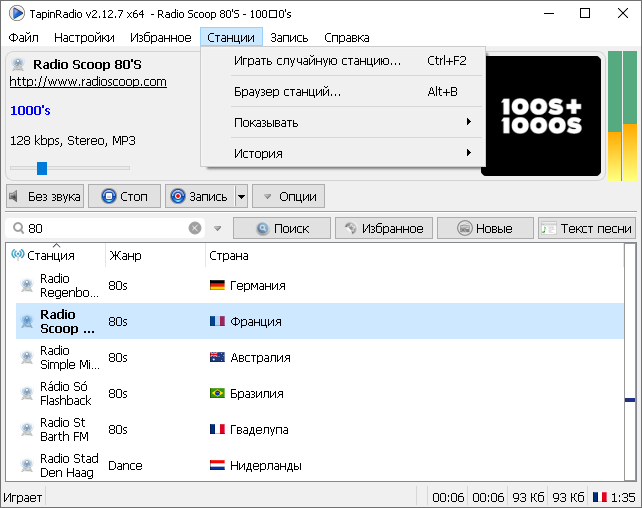This screenshot has width=642, height=508.
Task: Open the Опции dropdown button
Action: point(289,196)
